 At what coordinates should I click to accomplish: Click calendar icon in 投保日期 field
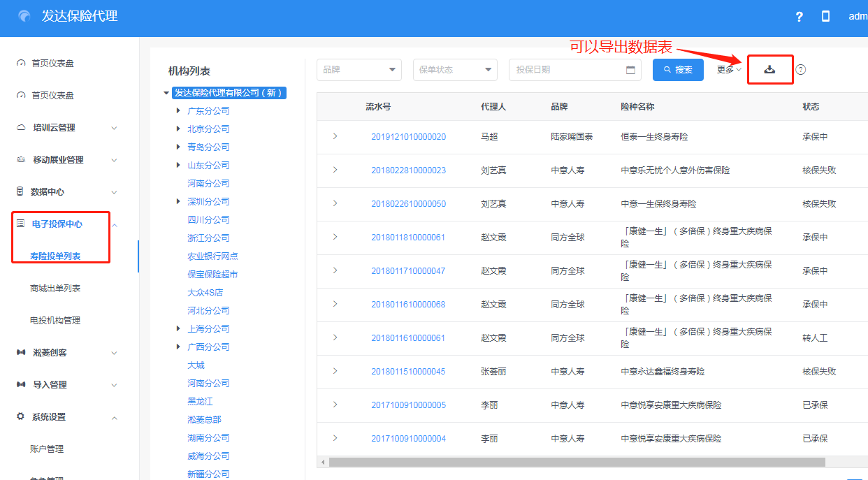[x=630, y=70]
